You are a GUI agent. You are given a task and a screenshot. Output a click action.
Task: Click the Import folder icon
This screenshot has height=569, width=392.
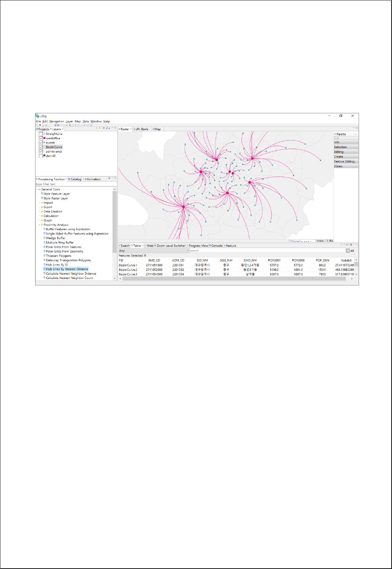(42, 203)
